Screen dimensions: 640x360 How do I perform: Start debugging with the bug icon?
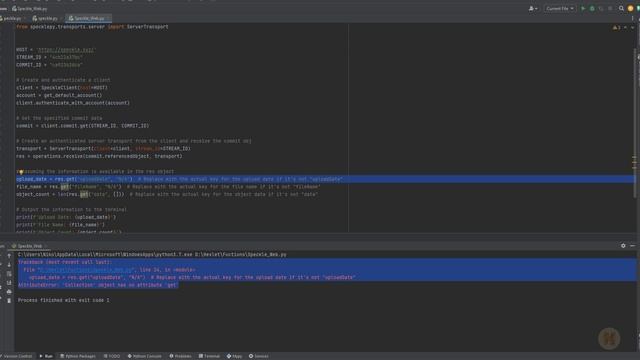[x=592, y=9]
